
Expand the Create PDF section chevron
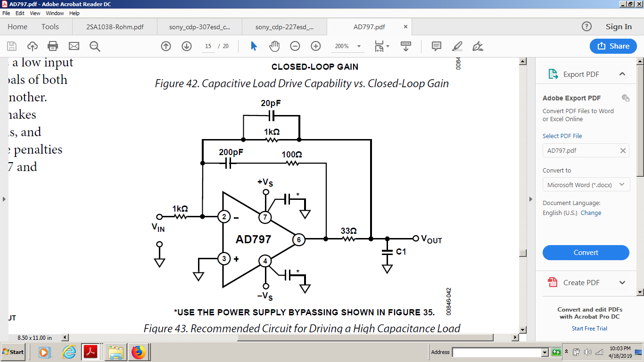[622, 282]
